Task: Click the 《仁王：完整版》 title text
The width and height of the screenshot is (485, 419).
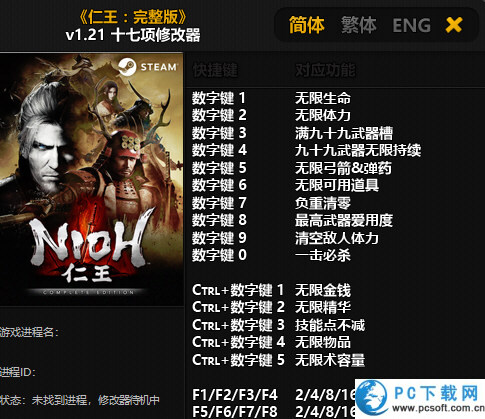Action: 133,17
